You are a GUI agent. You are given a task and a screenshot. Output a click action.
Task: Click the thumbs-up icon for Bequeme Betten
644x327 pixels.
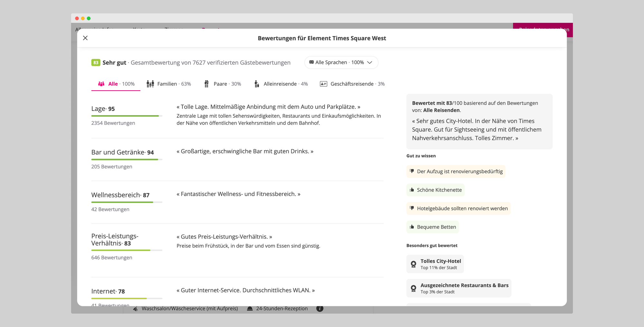point(412,227)
